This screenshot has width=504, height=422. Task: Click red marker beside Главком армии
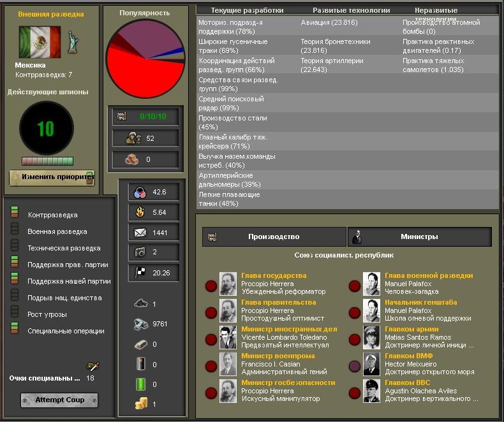(355, 340)
